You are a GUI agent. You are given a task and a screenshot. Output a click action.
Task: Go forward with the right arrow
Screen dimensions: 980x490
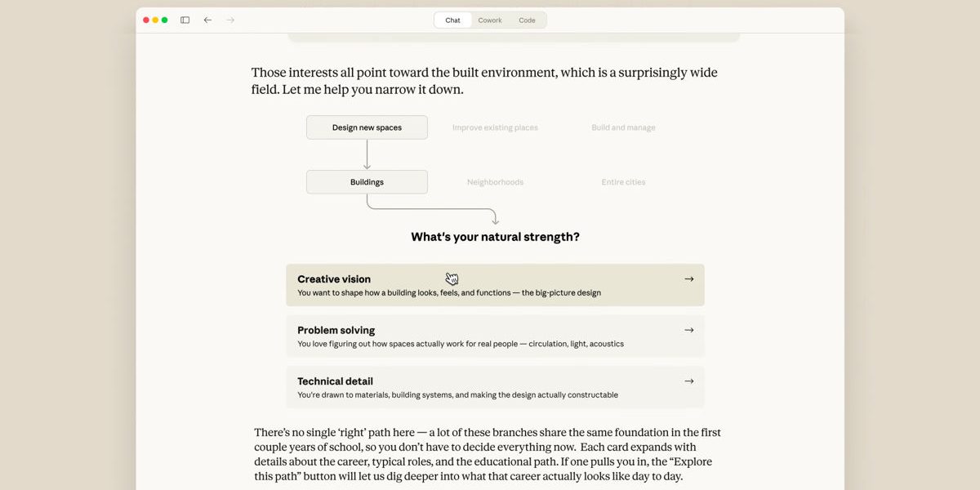tap(230, 20)
